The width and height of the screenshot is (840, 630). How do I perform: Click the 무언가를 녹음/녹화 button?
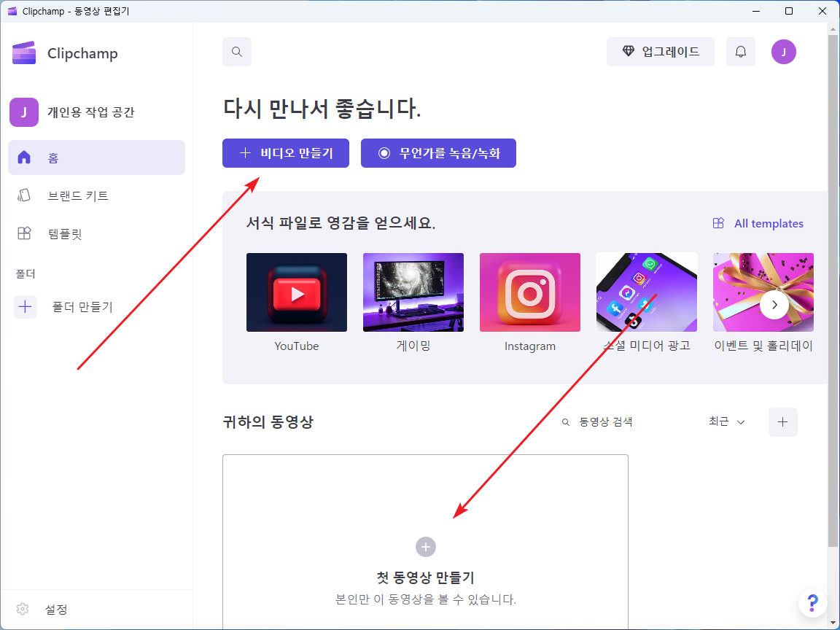coord(438,153)
